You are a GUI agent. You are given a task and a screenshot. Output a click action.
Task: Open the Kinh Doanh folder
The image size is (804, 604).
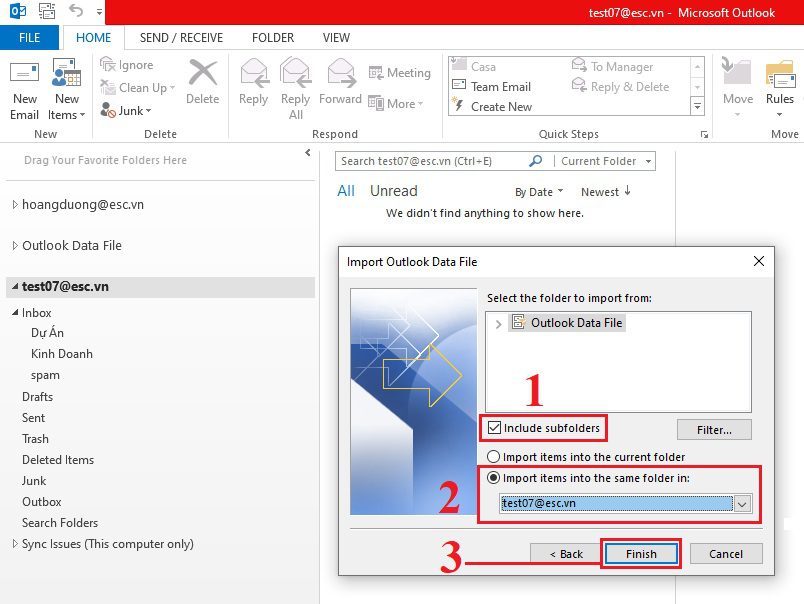point(62,354)
